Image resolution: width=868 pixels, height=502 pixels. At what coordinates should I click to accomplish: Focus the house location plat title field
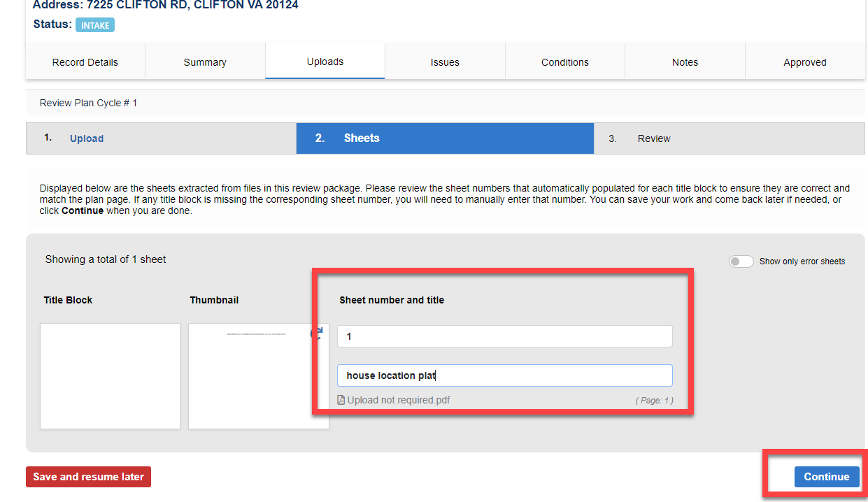tap(505, 375)
